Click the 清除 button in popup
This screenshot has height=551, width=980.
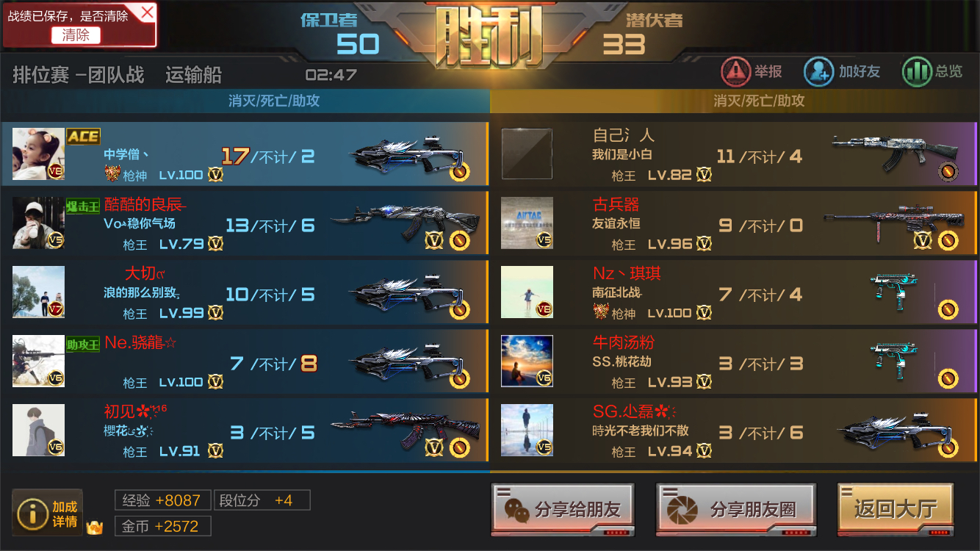76,35
